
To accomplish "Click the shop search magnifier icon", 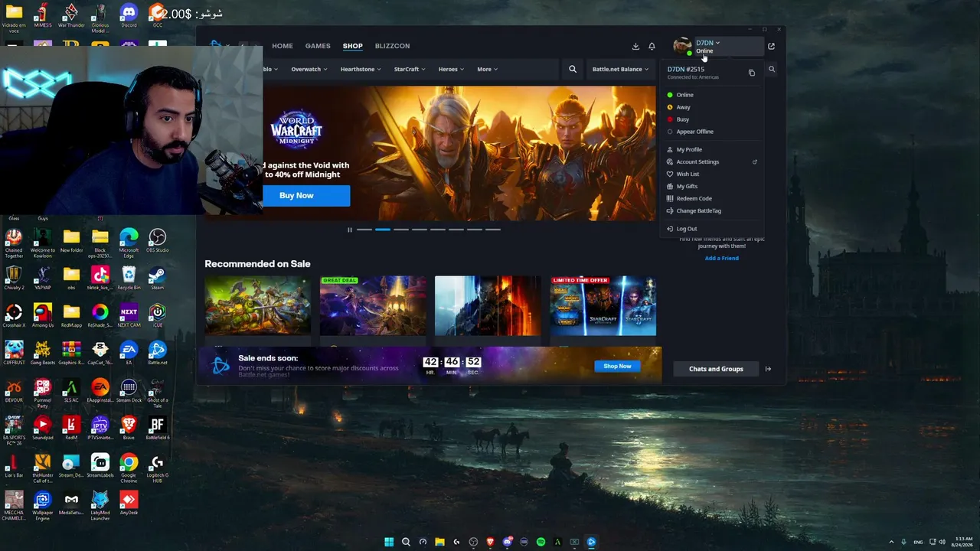I will pyautogui.click(x=573, y=69).
